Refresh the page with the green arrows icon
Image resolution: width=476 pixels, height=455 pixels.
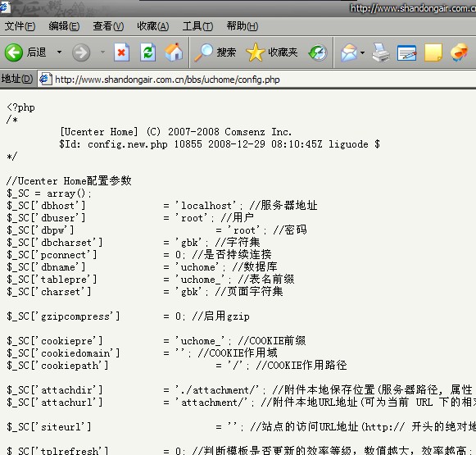(147, 52)
